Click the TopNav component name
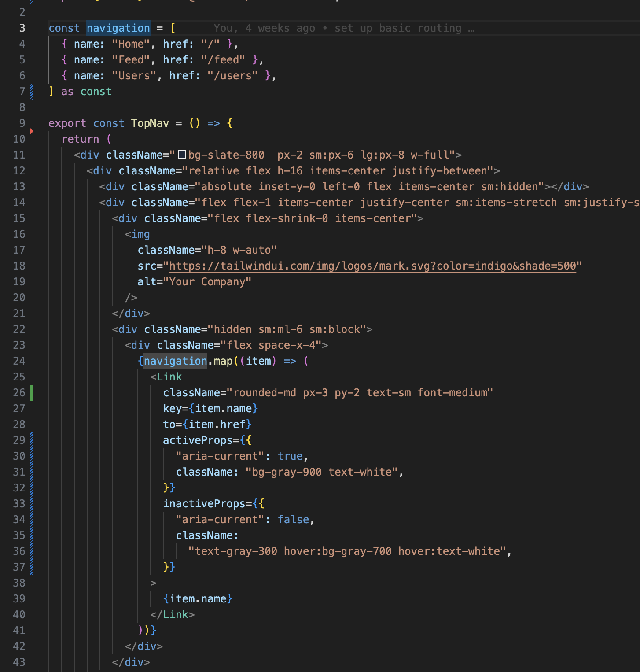 [150, 123]
